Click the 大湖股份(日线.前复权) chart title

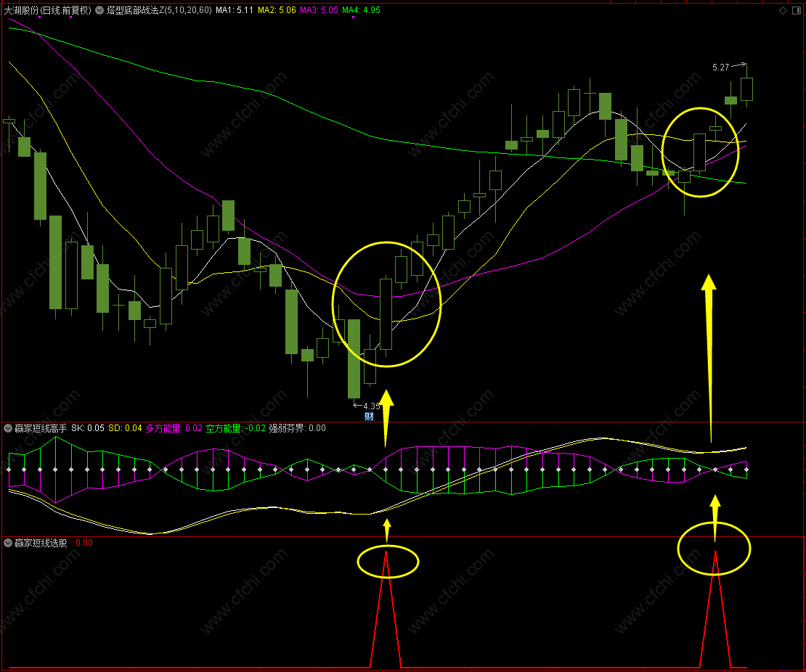47,10
